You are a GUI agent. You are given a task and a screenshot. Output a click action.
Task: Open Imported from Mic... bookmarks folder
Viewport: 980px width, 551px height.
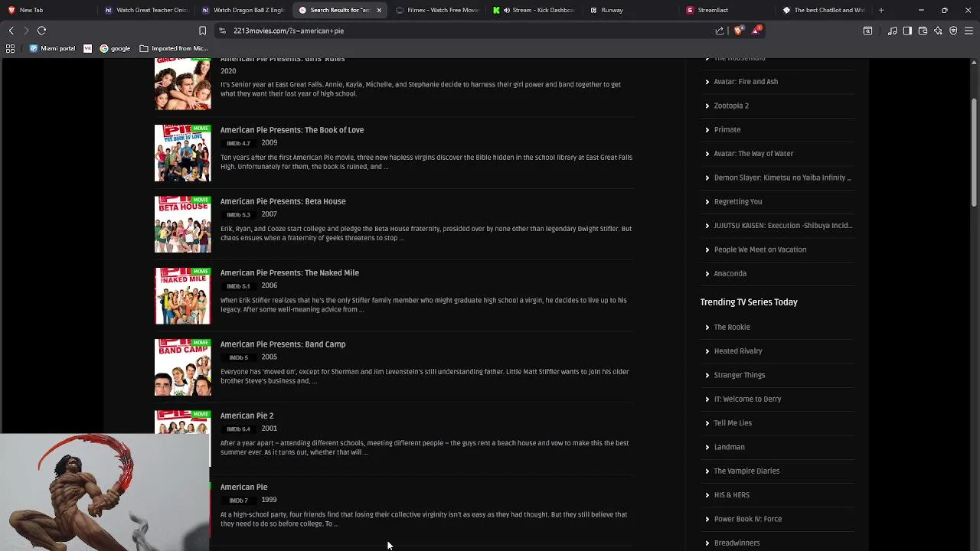(x=174, y=48)
